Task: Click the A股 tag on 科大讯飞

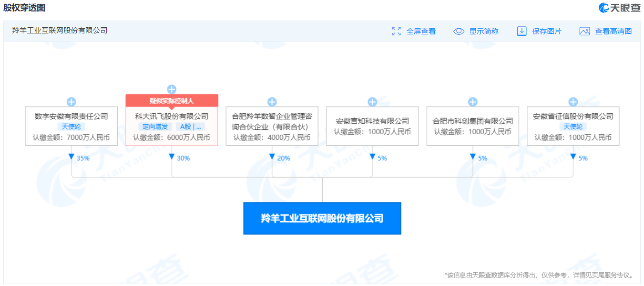Action: (190, 127)
